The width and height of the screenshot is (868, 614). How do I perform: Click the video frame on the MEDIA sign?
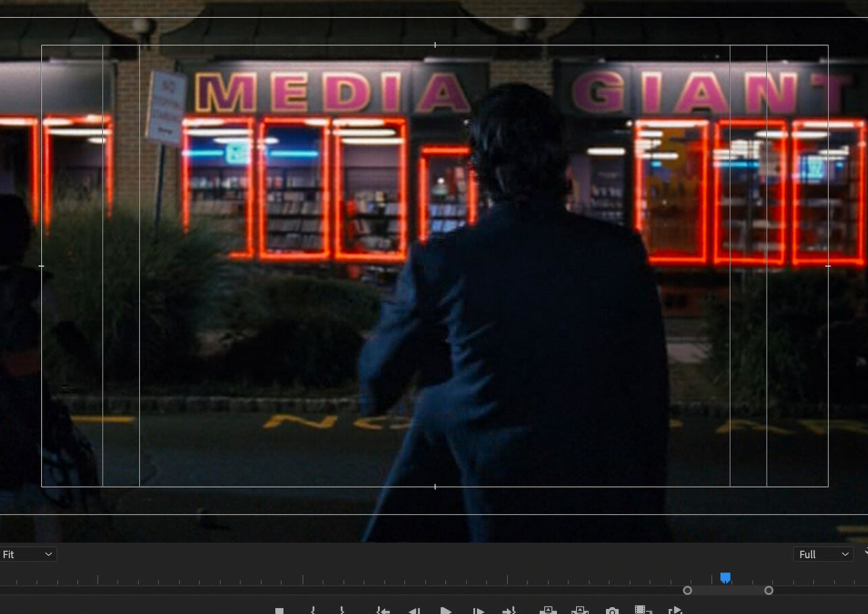click(332, 92)
